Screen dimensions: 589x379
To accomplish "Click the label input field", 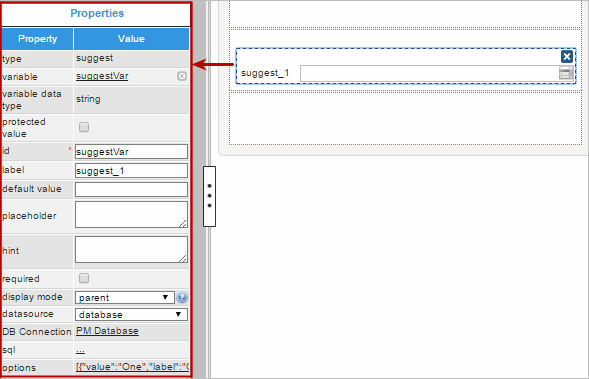I will [x=131, y=171].
